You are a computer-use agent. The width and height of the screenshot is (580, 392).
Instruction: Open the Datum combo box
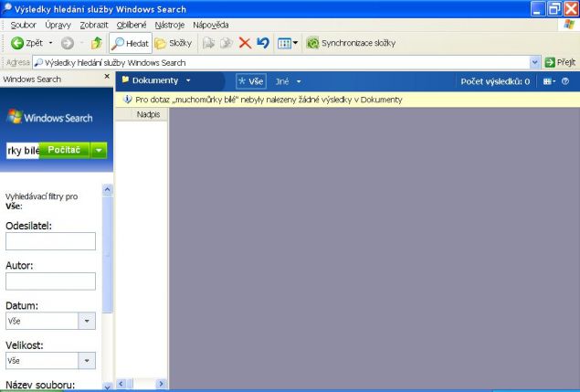coord(50,321)
